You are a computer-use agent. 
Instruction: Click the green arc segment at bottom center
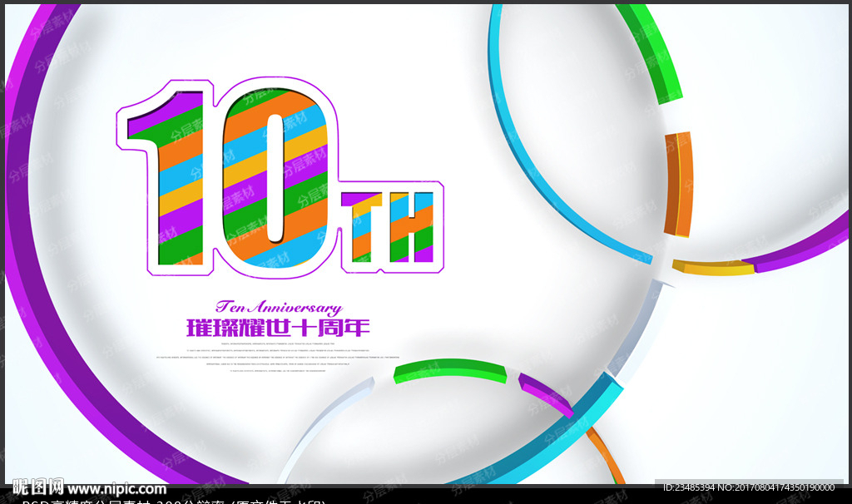449,371
